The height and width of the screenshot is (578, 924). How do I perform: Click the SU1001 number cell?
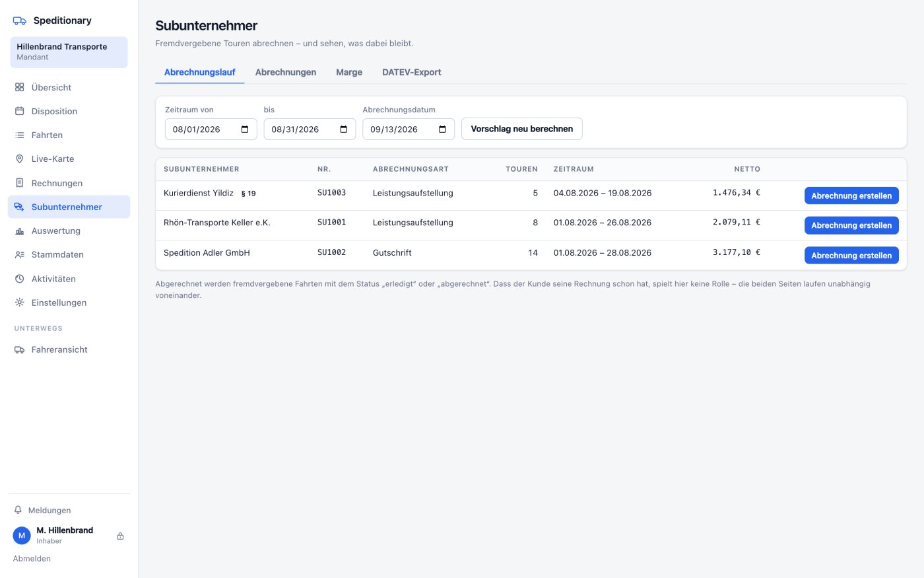pos(331,222)
